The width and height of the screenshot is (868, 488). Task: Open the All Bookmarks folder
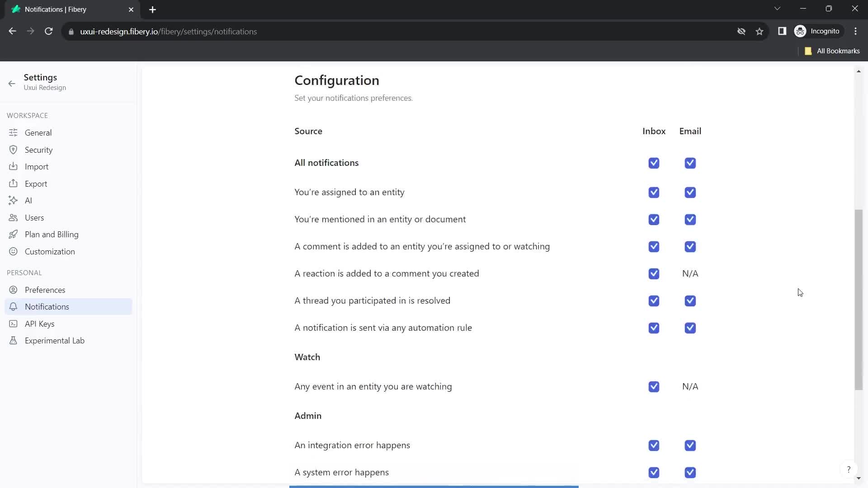coord(832,51)
